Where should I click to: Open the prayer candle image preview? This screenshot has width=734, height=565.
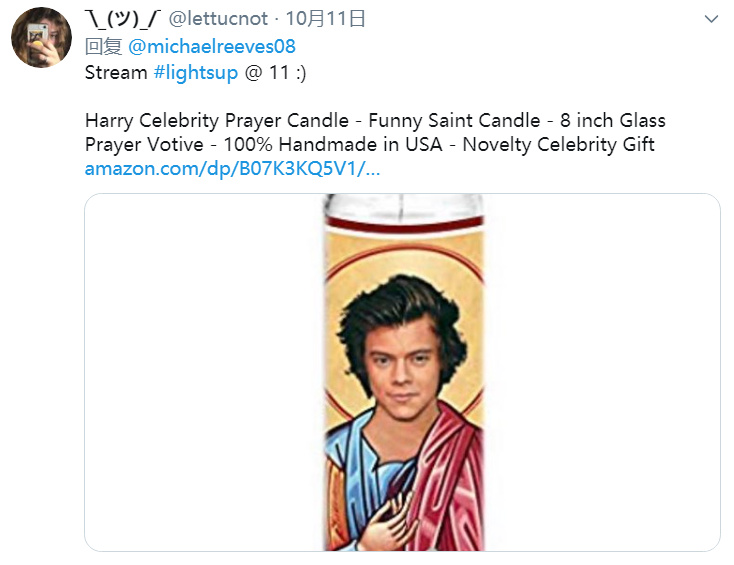pyautogui.click(x=402, y=372)
